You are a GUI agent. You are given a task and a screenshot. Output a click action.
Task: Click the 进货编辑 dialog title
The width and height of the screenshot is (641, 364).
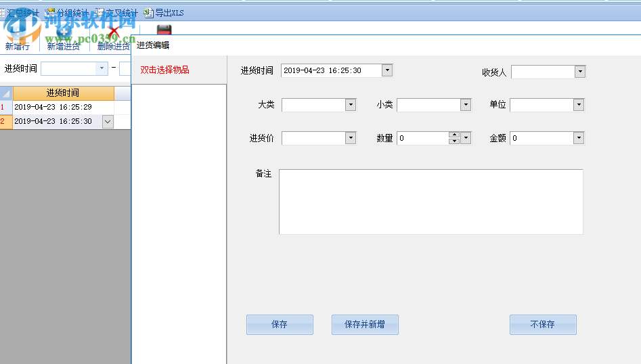pos(153,45)
